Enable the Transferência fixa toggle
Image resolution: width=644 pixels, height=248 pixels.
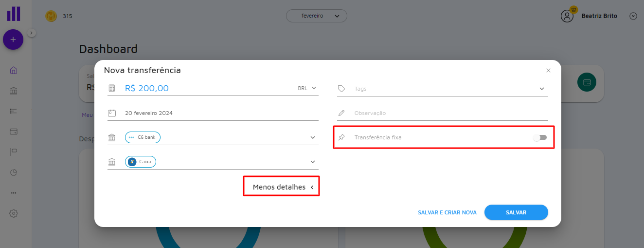click(x=540, y=137)
